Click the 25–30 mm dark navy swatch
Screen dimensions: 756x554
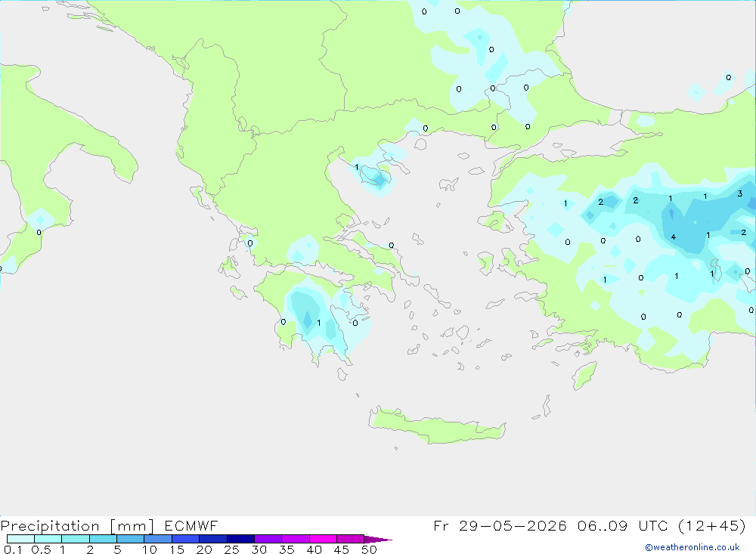point(240,539)
